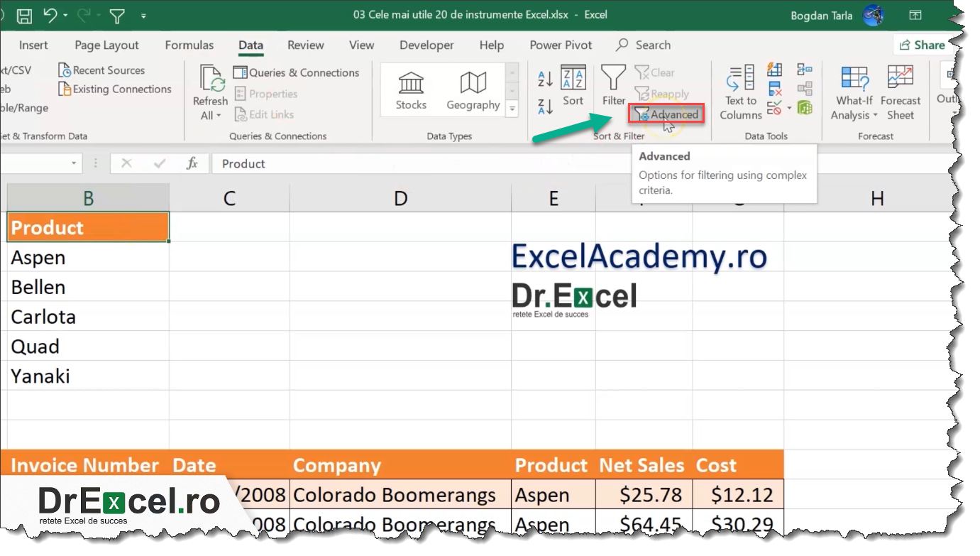
Task: Click the Filter icon
Action: pyautogui.click(x=612, y=85)
